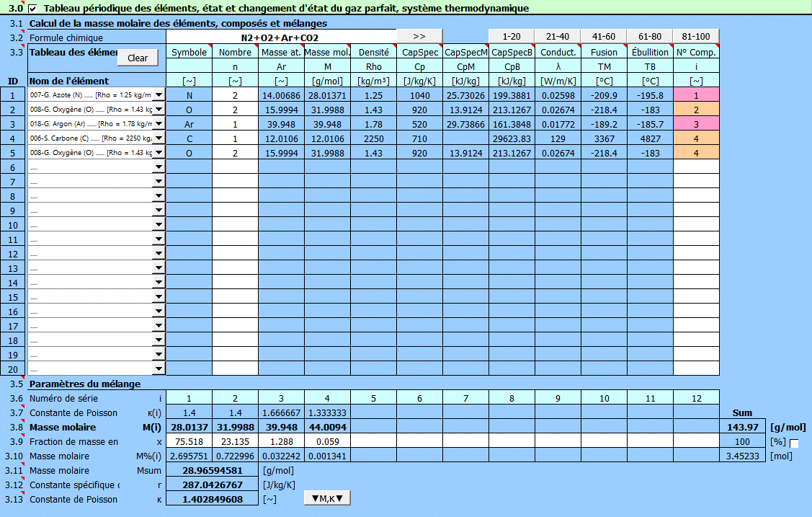Expand the Argon element dropdown in row 3
Viewport: 812px width, 517px height.
pos(159,123)
